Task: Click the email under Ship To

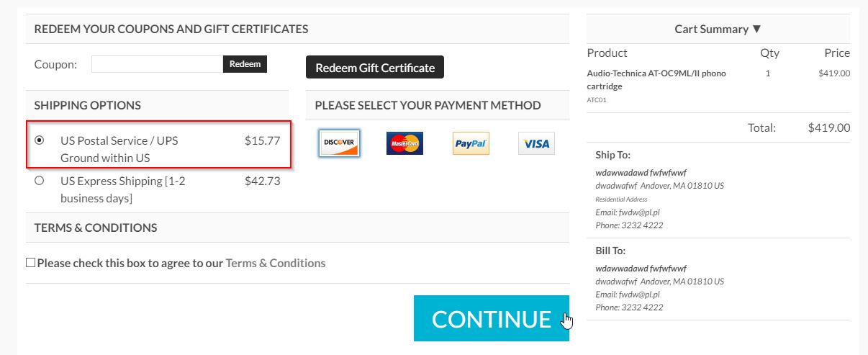Action: click(x=628, y=212)
